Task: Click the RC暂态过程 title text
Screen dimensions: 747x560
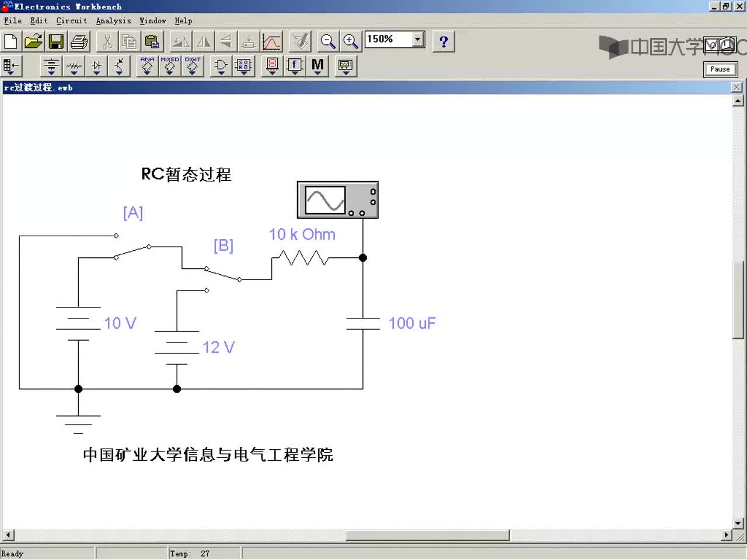Action: tap(186, 174)
